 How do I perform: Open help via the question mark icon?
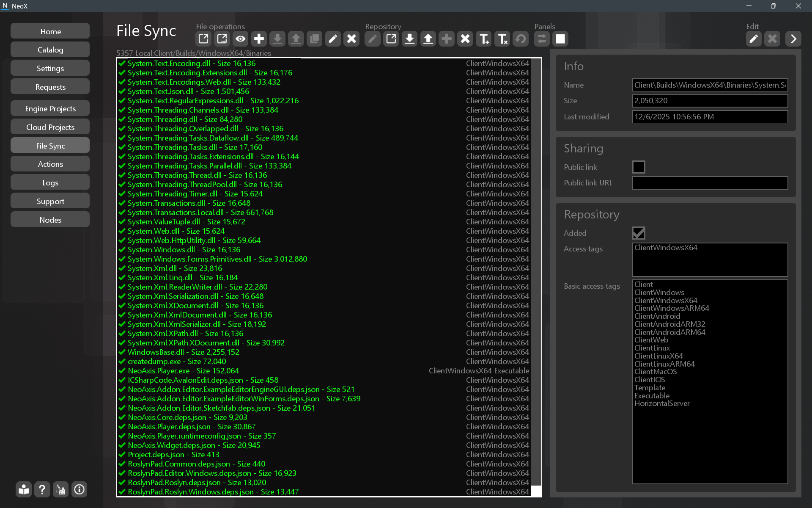42,489
